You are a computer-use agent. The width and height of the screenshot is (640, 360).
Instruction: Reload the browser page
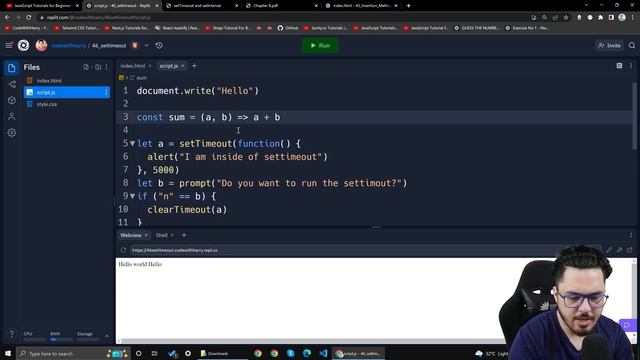(29, 18)
